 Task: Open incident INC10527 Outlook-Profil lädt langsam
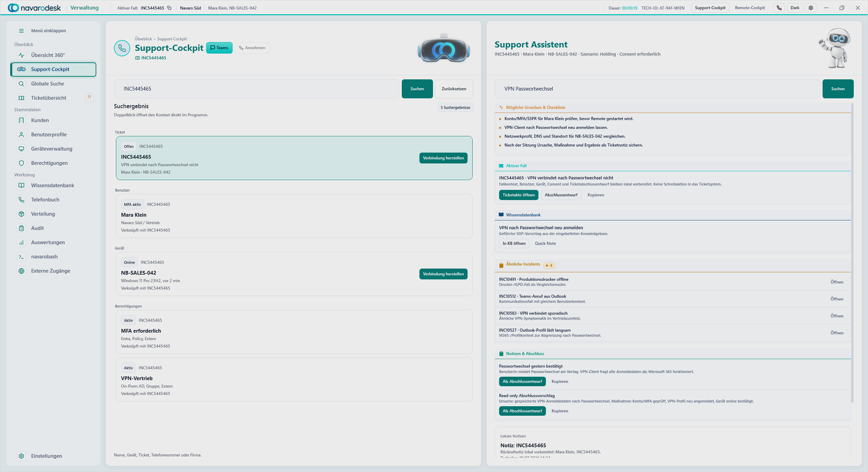pos(837,333)
